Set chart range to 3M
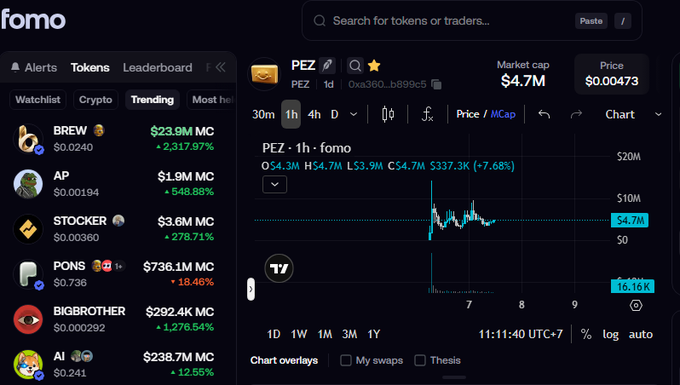680x385 pixels. (350, 334)
